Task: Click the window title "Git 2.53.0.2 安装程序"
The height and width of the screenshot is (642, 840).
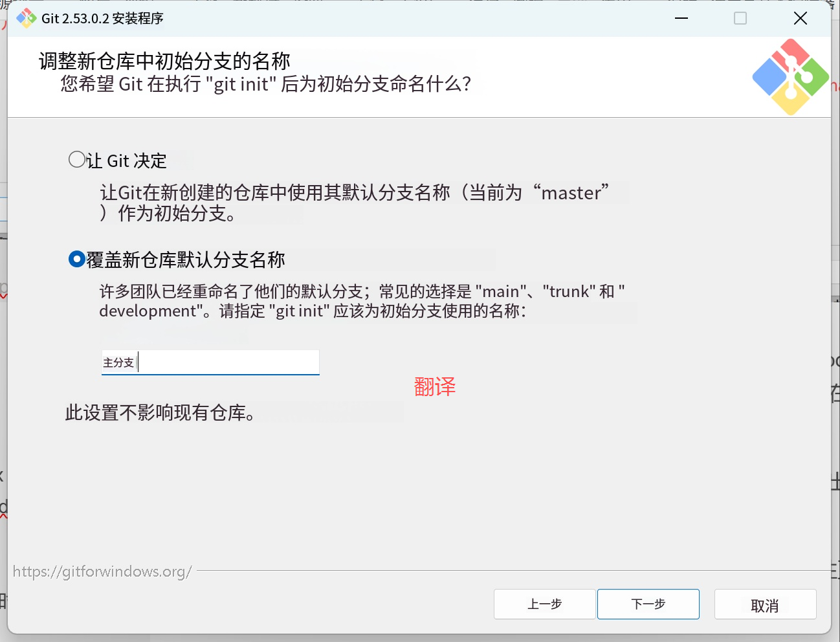Action: [102, 18]
